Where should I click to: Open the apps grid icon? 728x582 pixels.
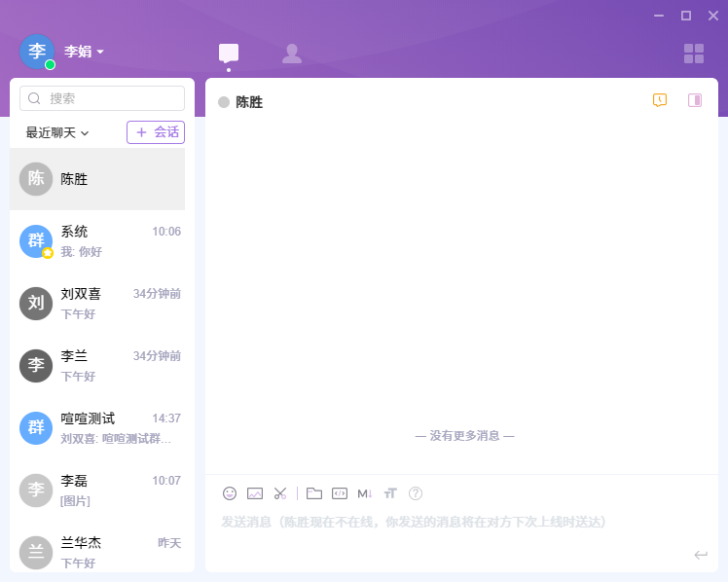point(694,54)
